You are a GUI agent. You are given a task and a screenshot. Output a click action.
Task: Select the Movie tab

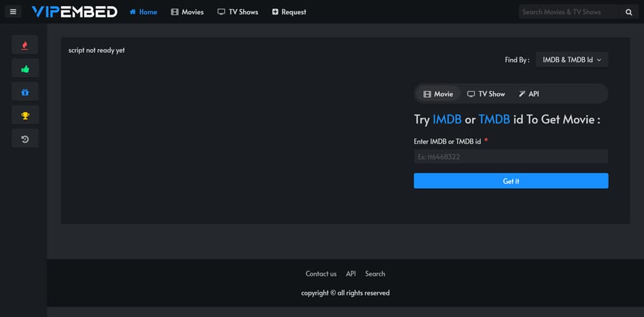438,94
